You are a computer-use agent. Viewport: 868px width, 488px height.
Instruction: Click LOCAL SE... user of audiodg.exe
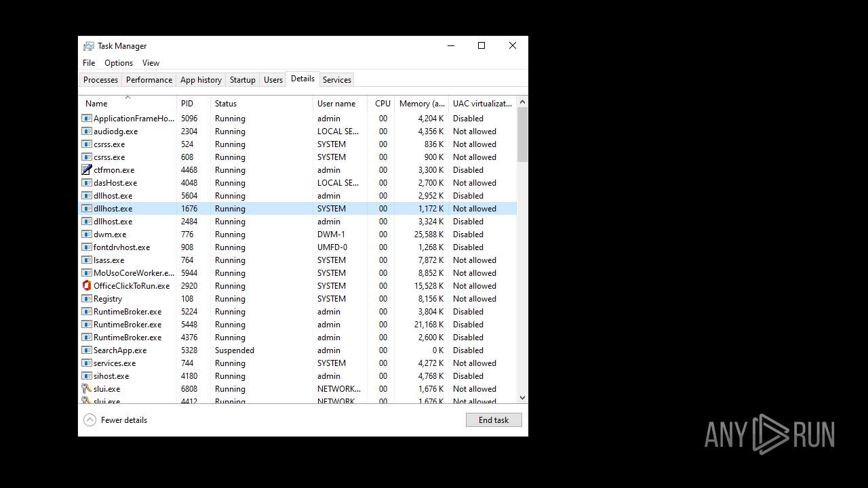[x=338, y=131]
